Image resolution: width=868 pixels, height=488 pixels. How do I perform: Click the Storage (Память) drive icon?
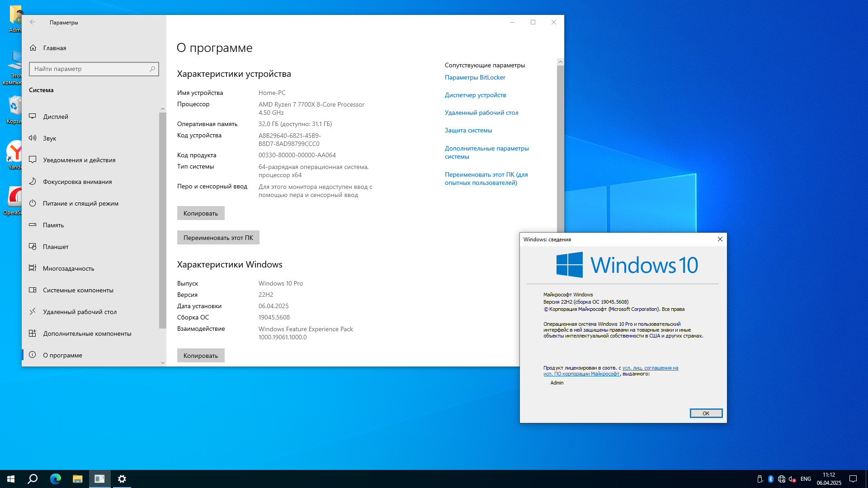click(x=33, y=225)
